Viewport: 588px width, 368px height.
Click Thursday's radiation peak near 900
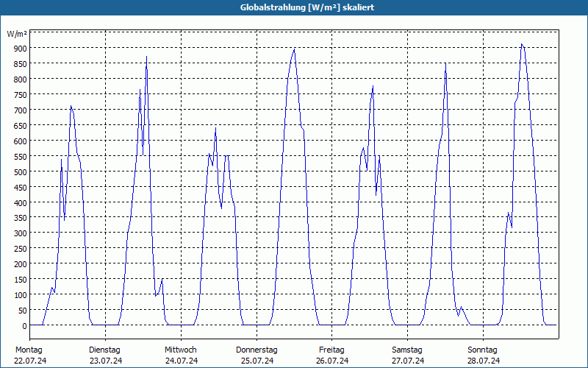tap(295, 49)
